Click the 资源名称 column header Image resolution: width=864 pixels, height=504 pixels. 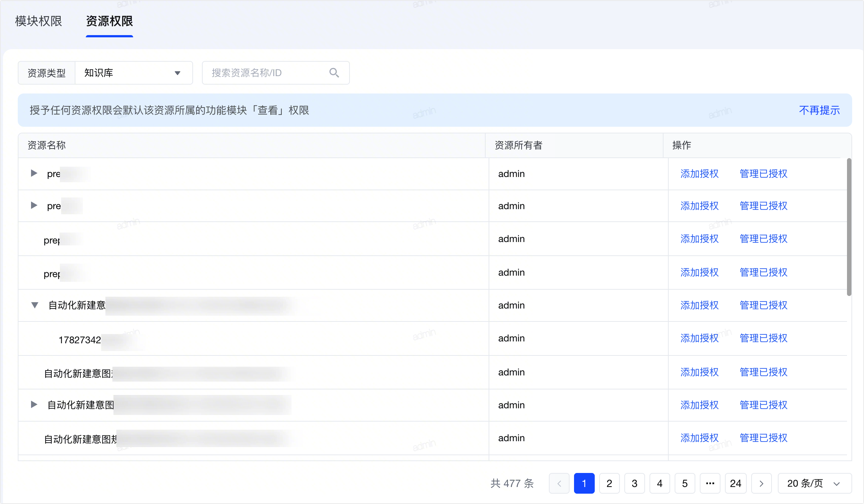tap(252, 145)
